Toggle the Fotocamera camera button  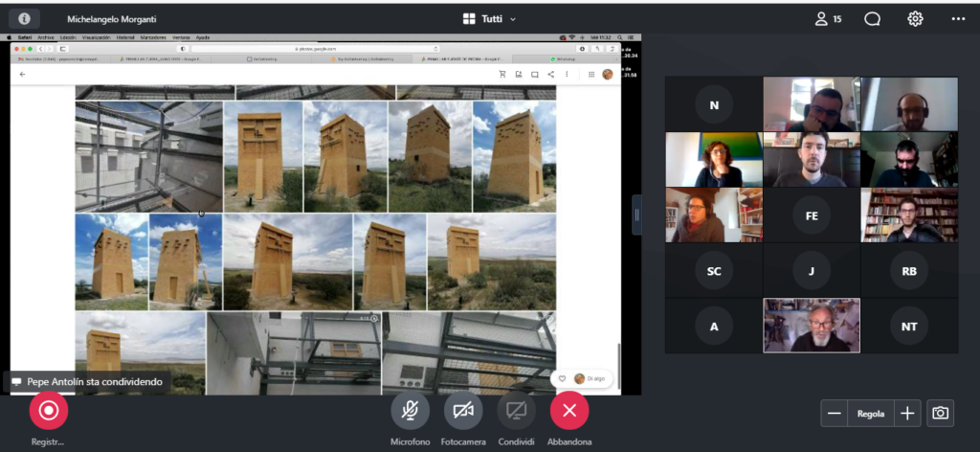coord(463,411)
